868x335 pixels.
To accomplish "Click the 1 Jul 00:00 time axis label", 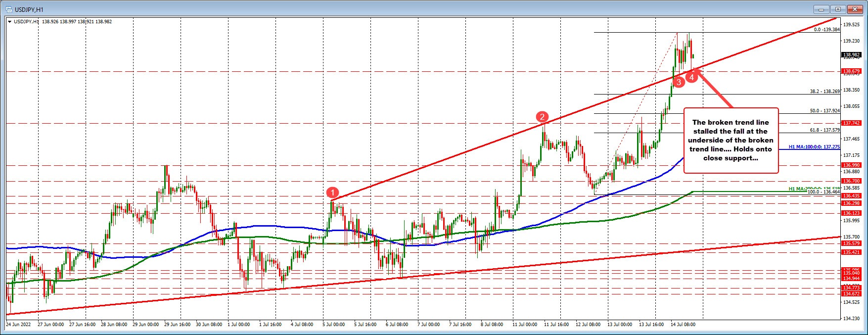I will (239, 325).
